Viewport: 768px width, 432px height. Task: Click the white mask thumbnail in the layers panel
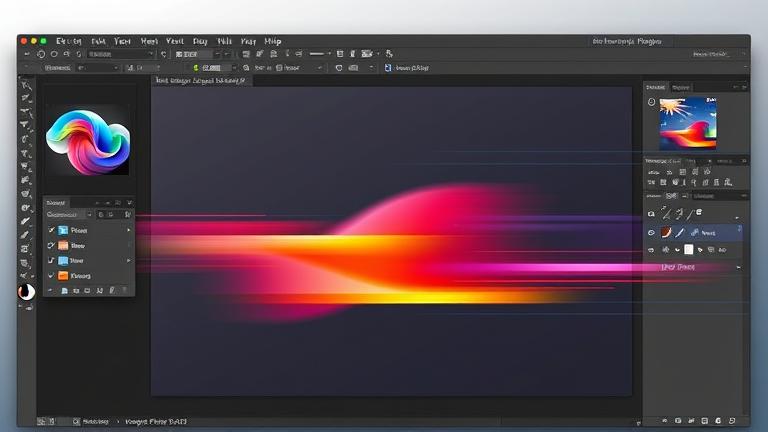tap(689, 250)
